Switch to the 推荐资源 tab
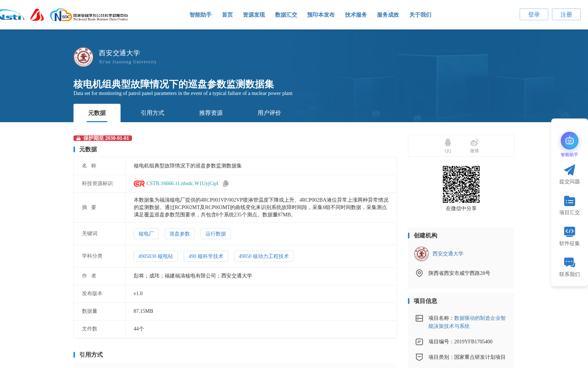Viewport: 588px width, 368px height. 211,113
